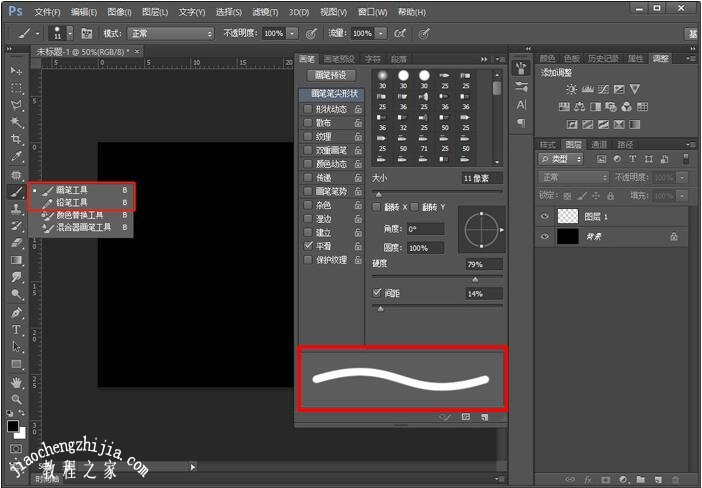Select the Hand tool

coord(16,382)
